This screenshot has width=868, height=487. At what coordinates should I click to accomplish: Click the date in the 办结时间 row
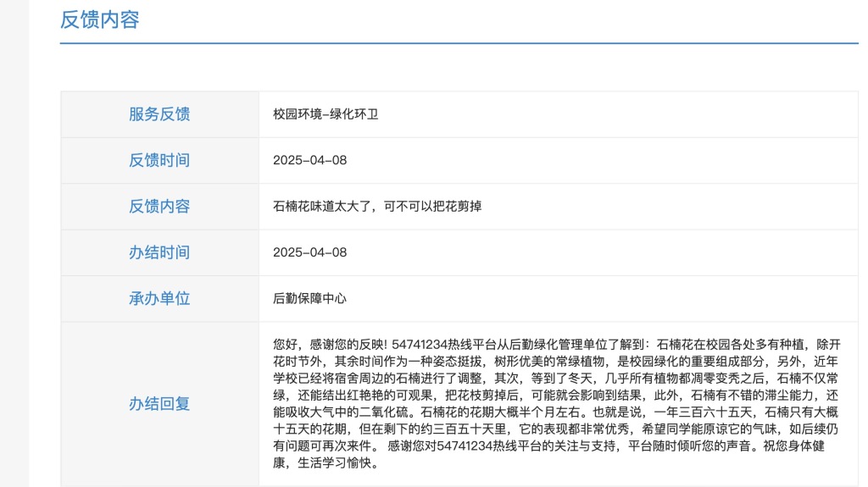[309, 252]
